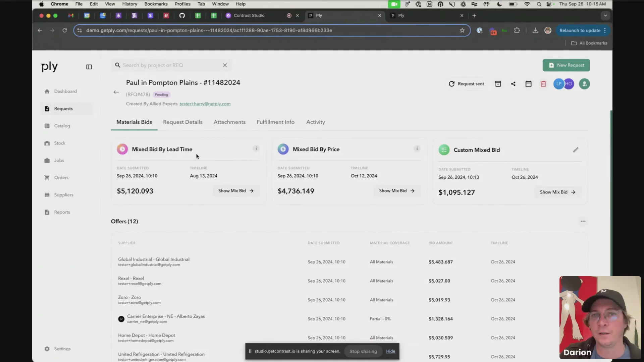
Task: Open Suppliers in sidebar
Action: click(x=63, y=195)
